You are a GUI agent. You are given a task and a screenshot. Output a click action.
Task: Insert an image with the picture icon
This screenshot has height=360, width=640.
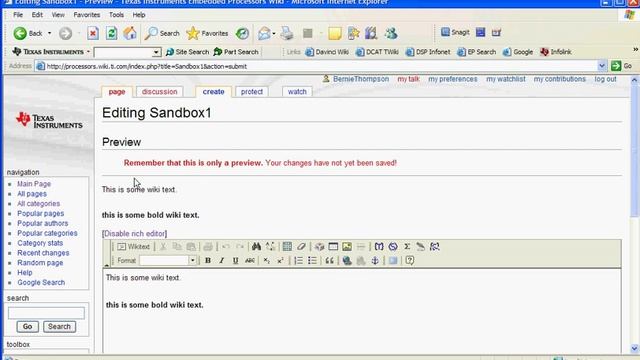tap(347, 247)
